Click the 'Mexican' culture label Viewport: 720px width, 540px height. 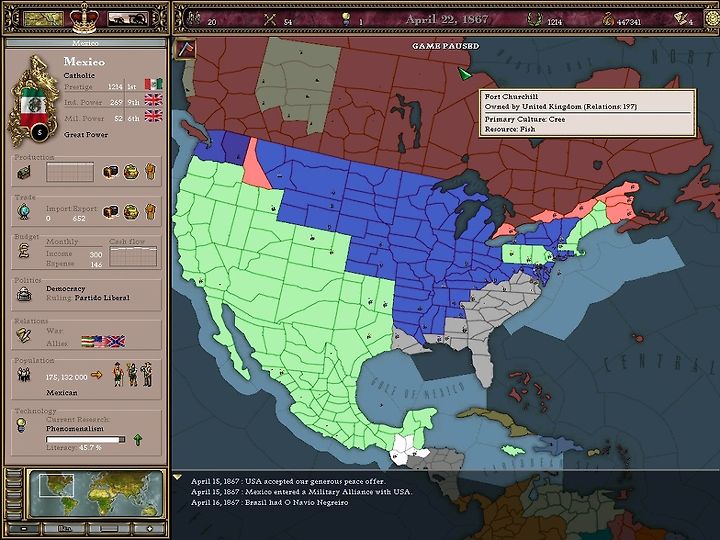point(62,393)
